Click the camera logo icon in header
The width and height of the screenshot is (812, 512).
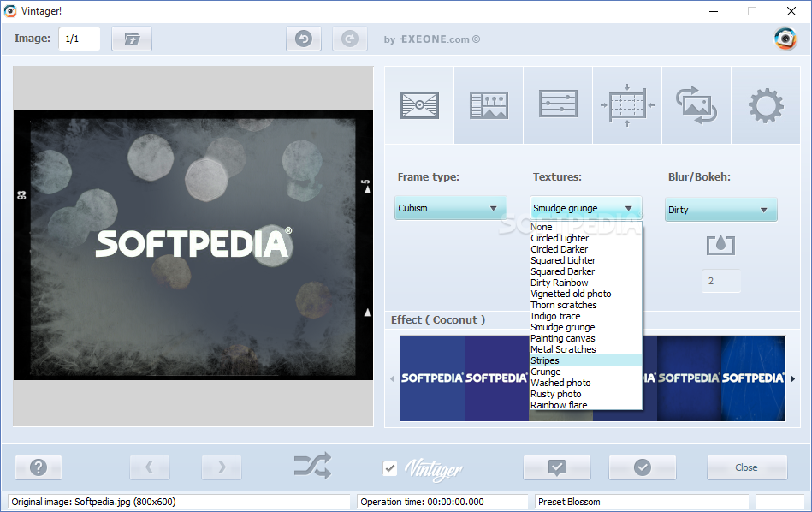point(785,39)
